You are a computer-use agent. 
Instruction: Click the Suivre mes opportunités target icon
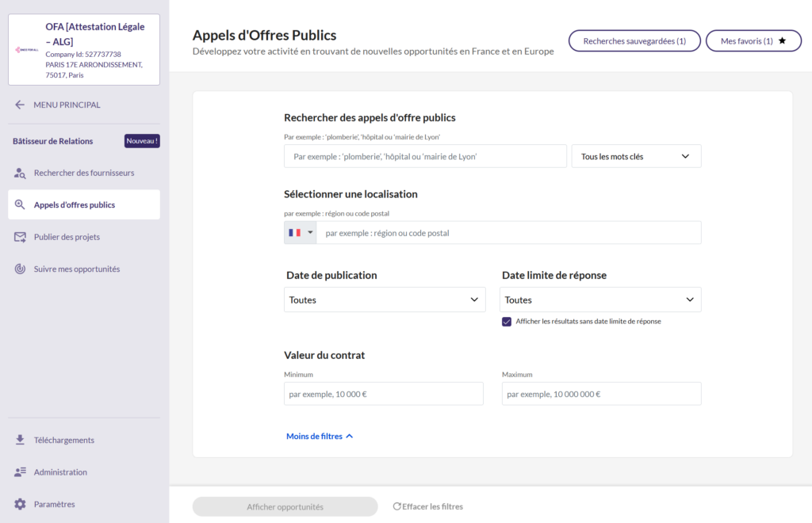tap(19, 269)
